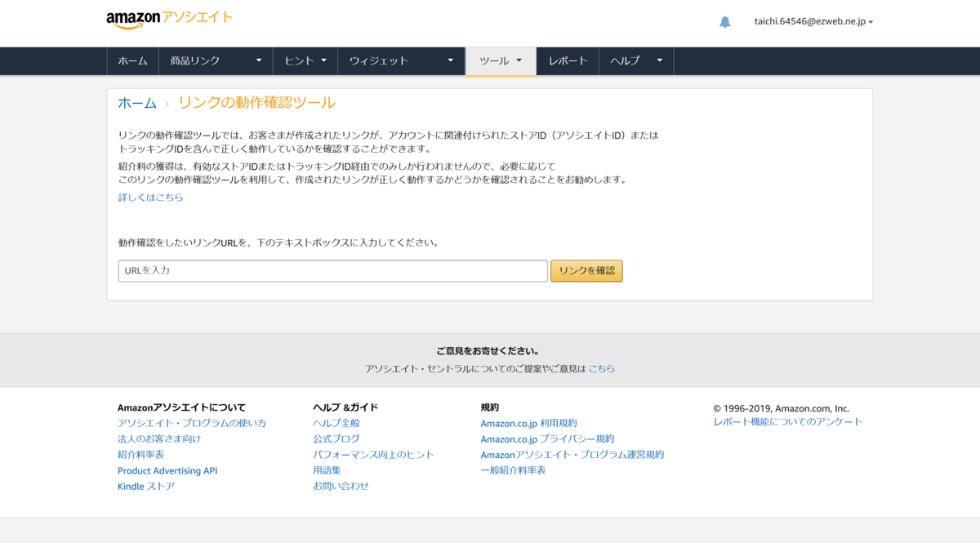Screen dimensions: 980x543
Task: Click the Amazon アソシエイト logo
Action: click(169, 19)
